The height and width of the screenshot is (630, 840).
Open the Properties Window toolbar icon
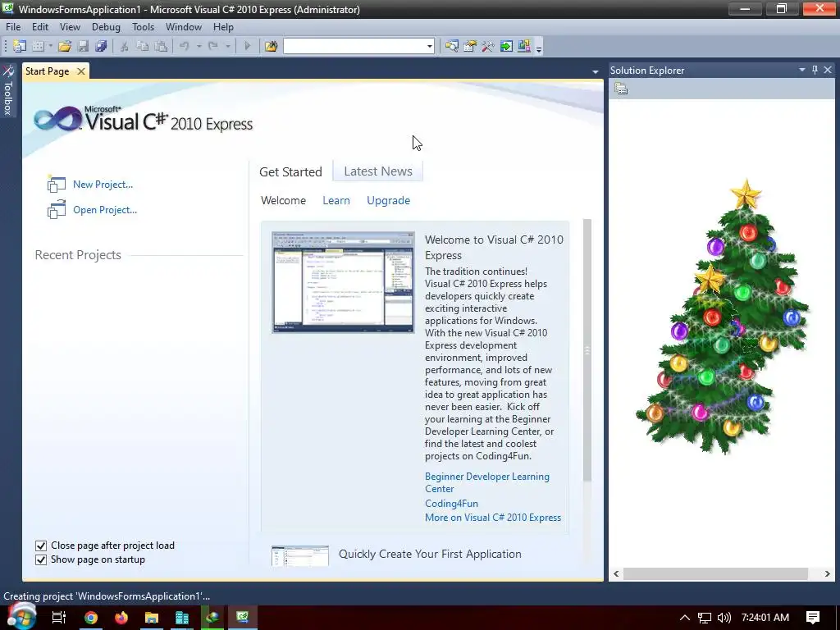pyautogui.click(x=470, y=47)
